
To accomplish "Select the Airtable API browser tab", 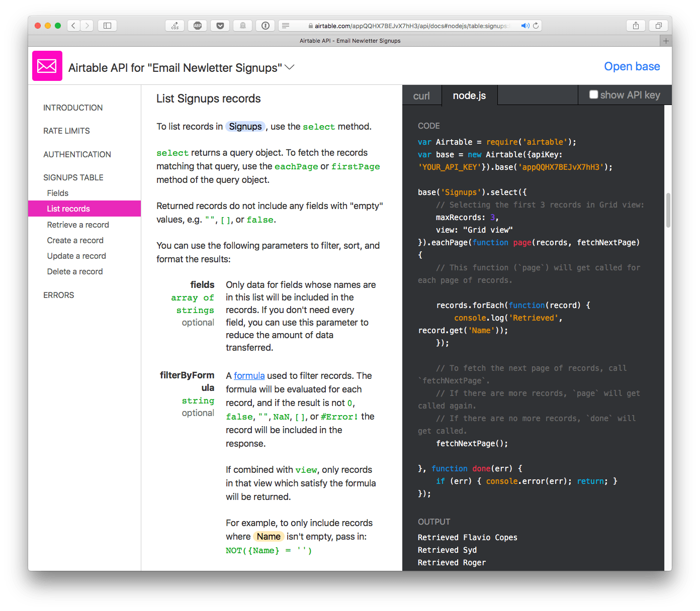I will tap(350, 41).
